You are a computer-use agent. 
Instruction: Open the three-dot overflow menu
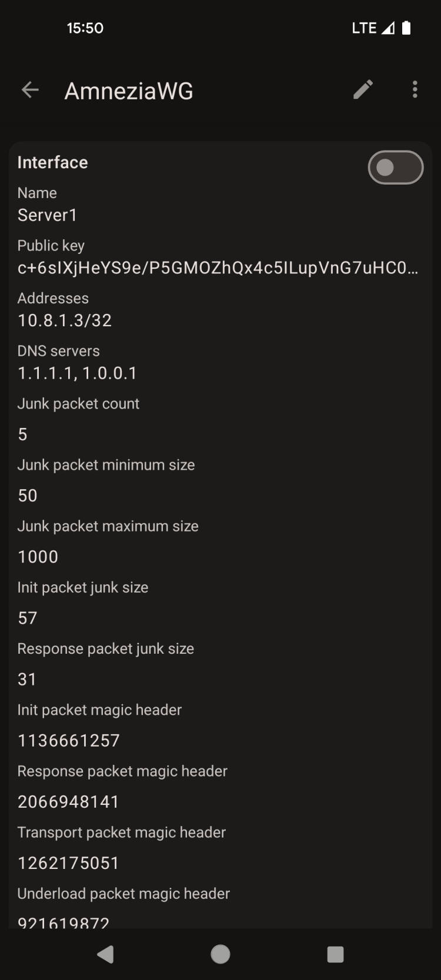(x=415, y=90)
